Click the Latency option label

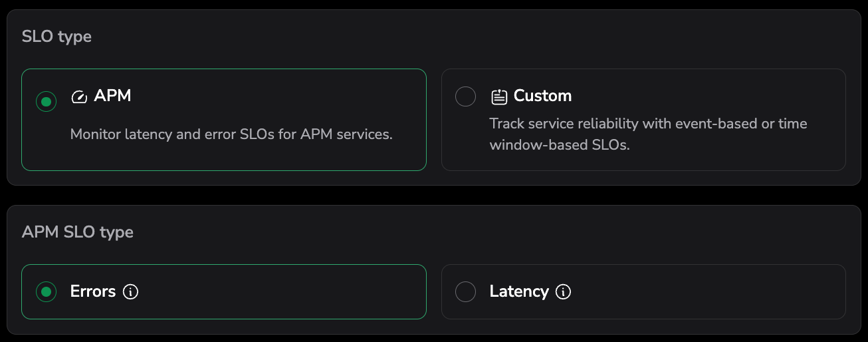click(x=519, y=291)
